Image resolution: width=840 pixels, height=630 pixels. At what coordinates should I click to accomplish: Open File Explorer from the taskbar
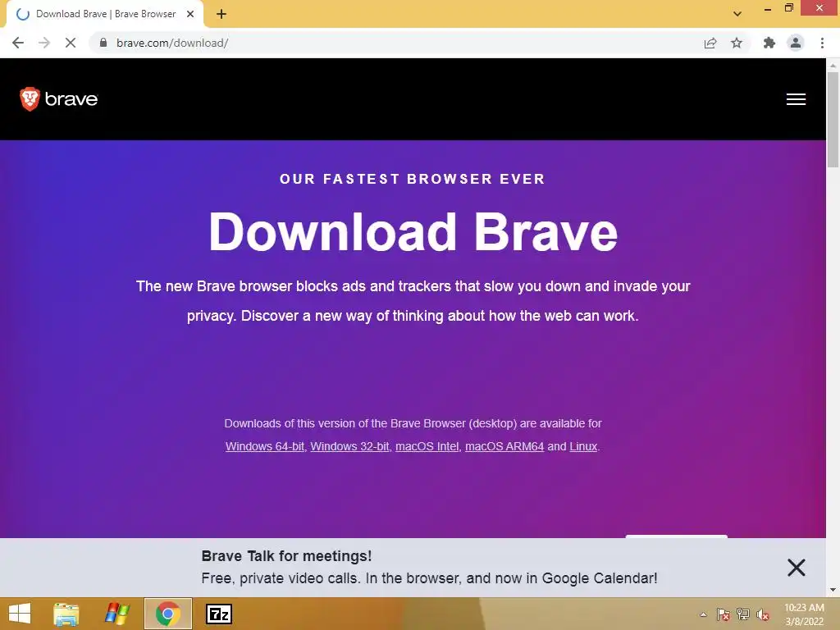coord(66,614)
